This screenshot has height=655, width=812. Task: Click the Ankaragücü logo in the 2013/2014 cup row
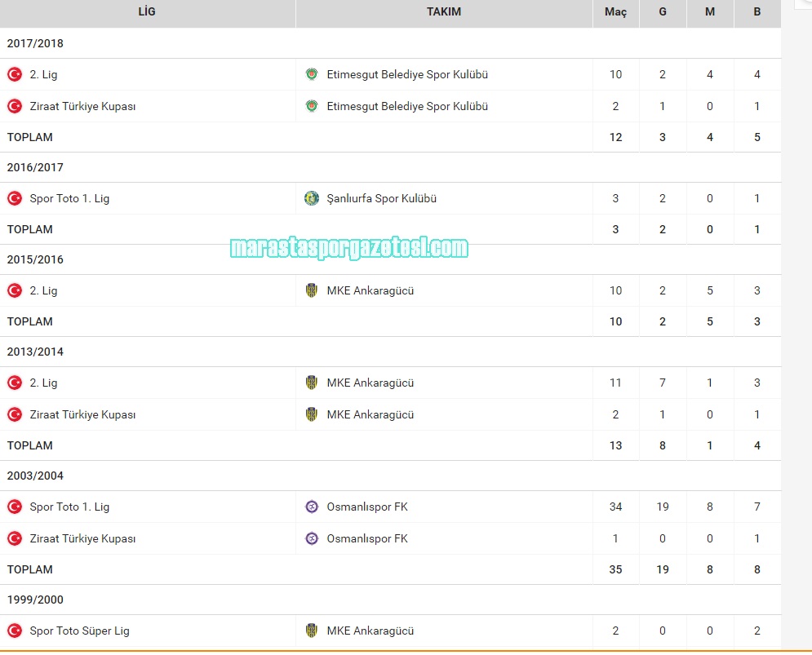pos(312,414)
